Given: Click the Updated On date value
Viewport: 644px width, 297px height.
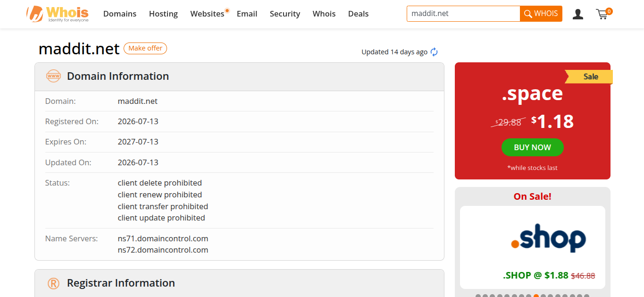Looking at the screenshot, I should pyautogui.click(x=138, y=162).
